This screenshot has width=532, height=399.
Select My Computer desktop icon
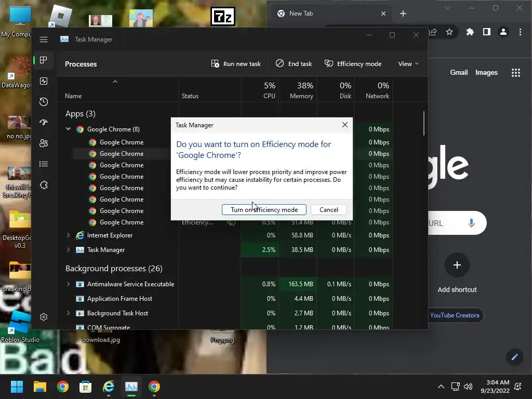pyautogui.click(x=16, y=21)
